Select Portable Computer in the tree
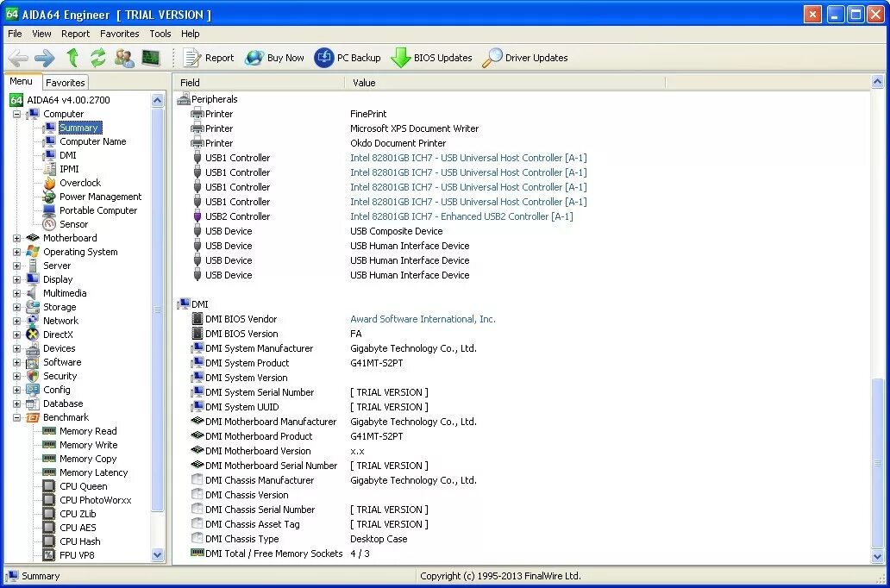890x588 pixels. tap(98, 210)
